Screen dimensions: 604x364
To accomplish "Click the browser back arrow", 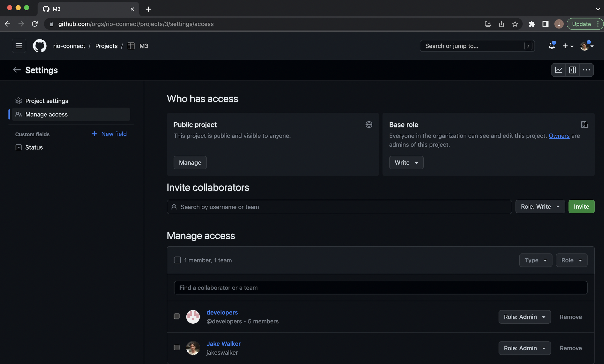I will tap(7, 24).
